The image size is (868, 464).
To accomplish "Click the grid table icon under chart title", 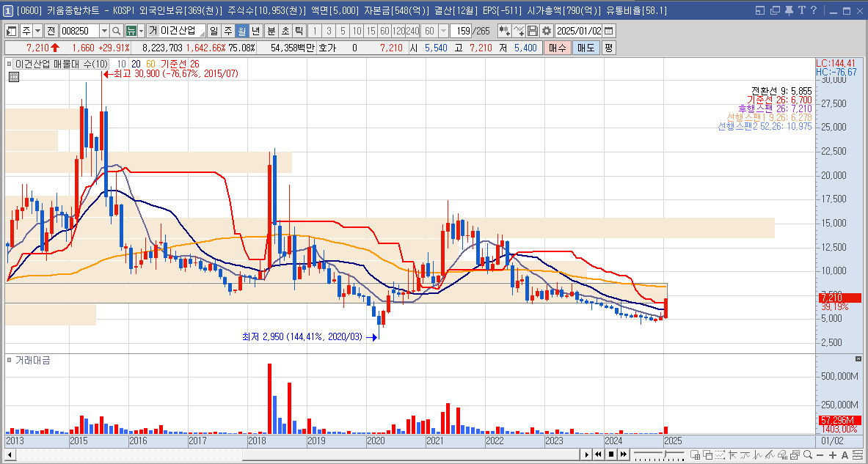I will 13,78.
